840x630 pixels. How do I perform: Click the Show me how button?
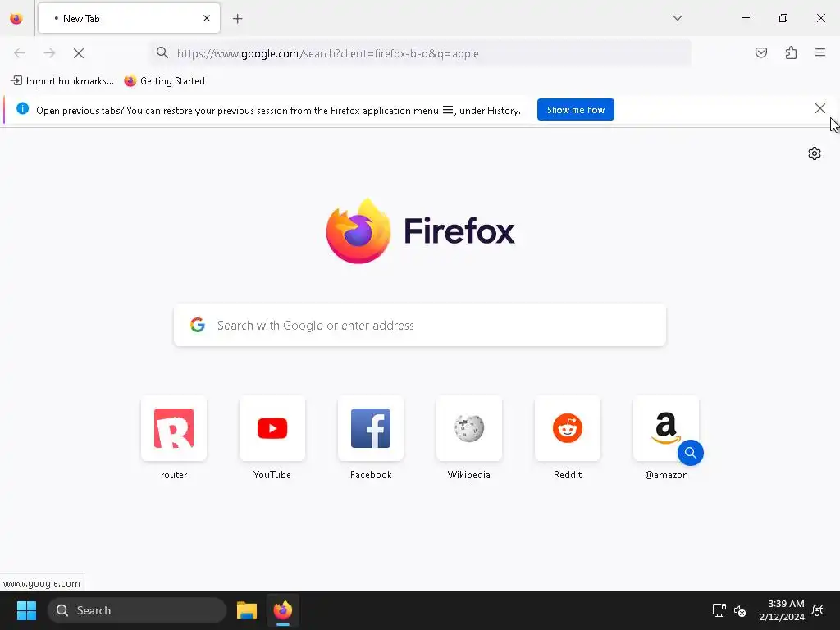tap(575, 110)
